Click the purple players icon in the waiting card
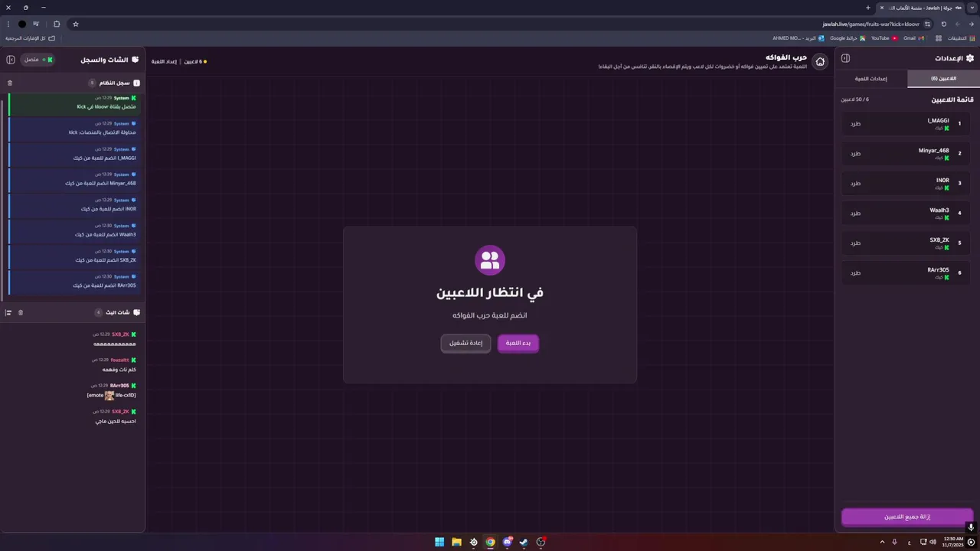The image size is (980, 551). pyautogui.click(x=490, y=259)
